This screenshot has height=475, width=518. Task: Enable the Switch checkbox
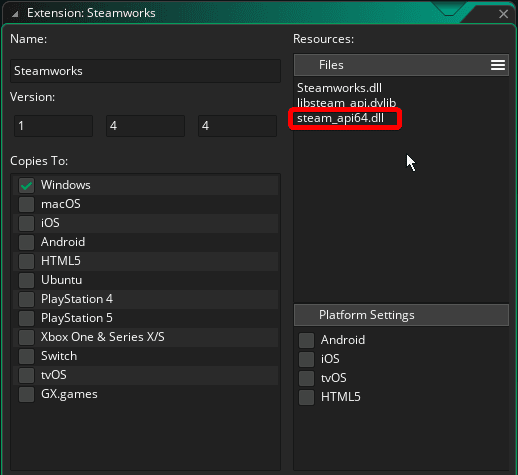click(26, 356)
